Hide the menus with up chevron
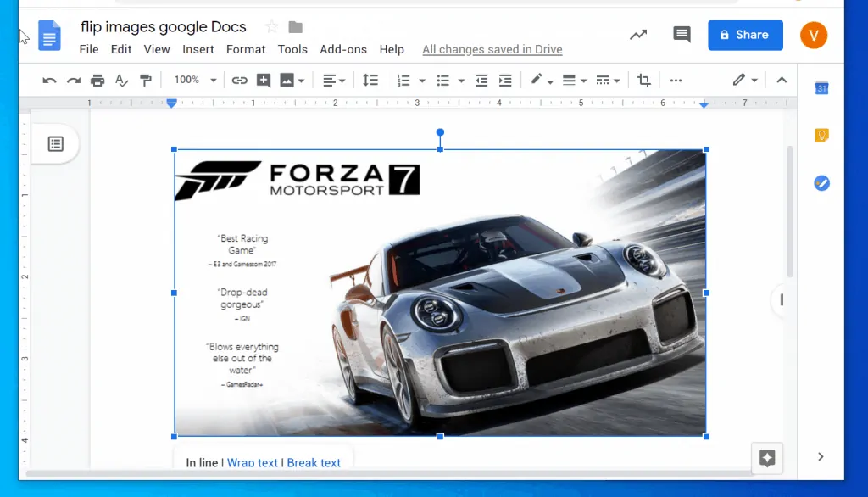Image resolution: width=868 pixels, height=497 pixels. click(782, 81)
